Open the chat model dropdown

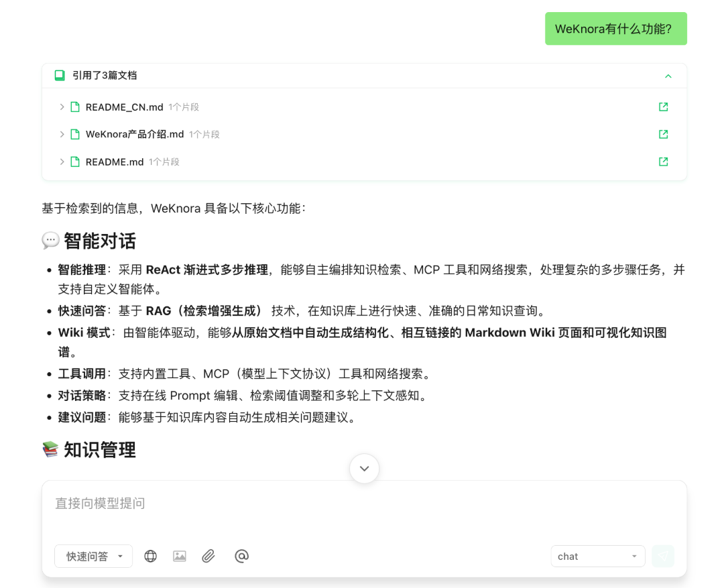tap(598, 556)
